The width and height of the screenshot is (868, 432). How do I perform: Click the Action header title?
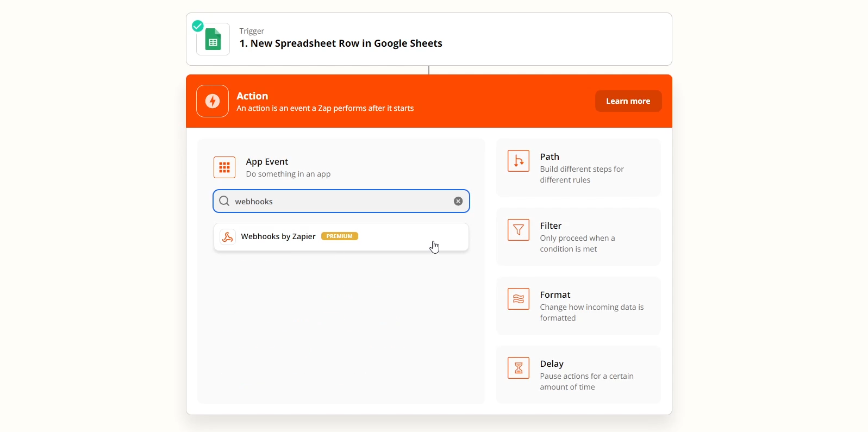pos(252,96)
